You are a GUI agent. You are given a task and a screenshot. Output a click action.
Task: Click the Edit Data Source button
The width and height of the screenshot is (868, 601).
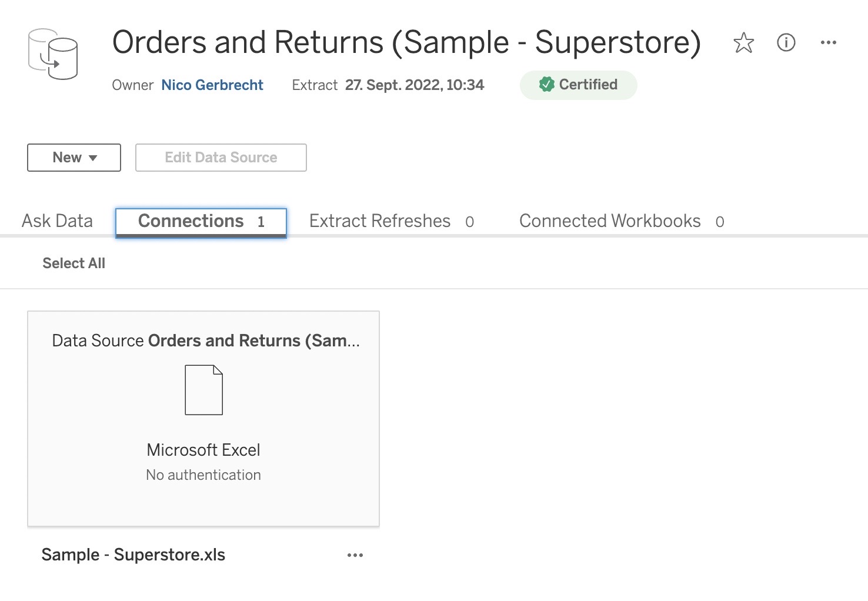[221, 158]
